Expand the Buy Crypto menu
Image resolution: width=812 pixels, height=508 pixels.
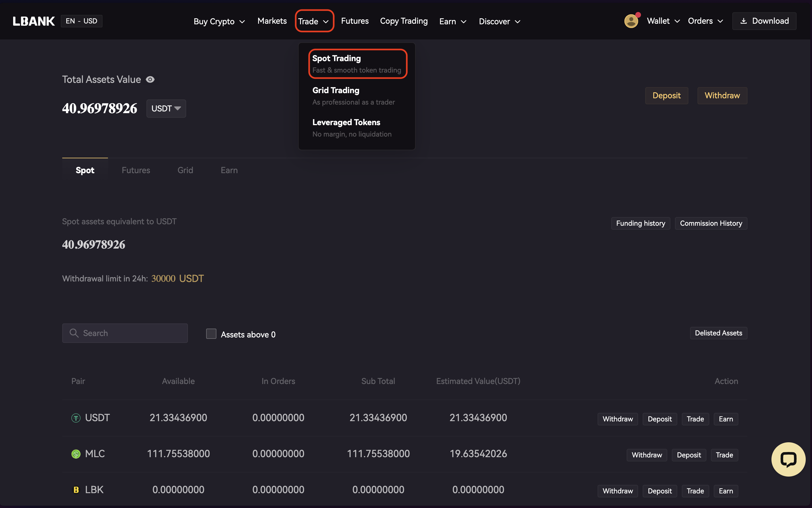pos(219,21)
